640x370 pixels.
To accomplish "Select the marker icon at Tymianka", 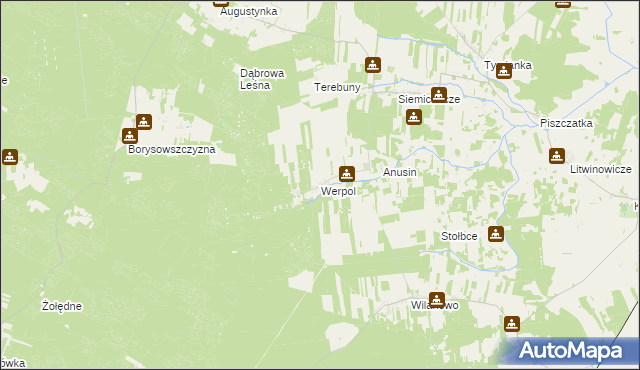I will pyautogui.click(x=504, y=71).
